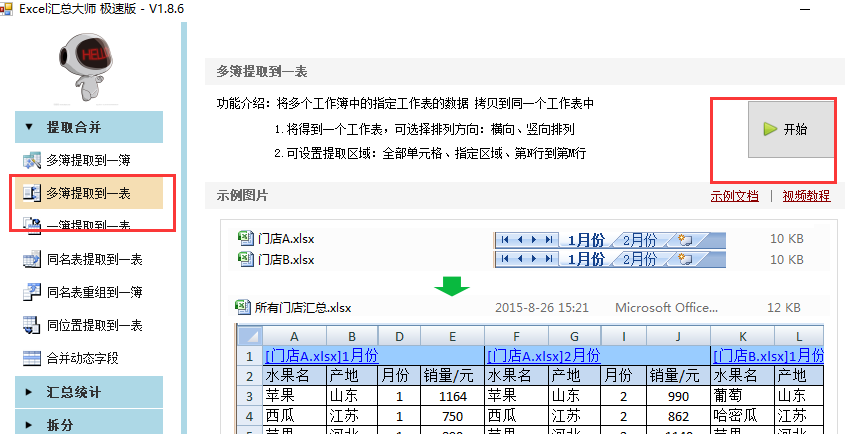Click the 多簿提取到一表 sidebar icon
This screenshot has width=845, height=434.
[32, 193]
